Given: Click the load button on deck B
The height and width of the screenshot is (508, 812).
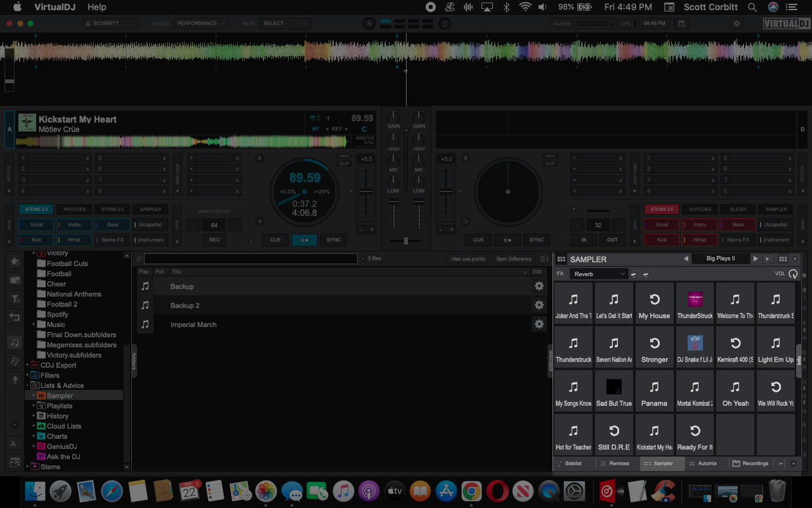Looking at the screenshot, I should [x=466, y=157].
